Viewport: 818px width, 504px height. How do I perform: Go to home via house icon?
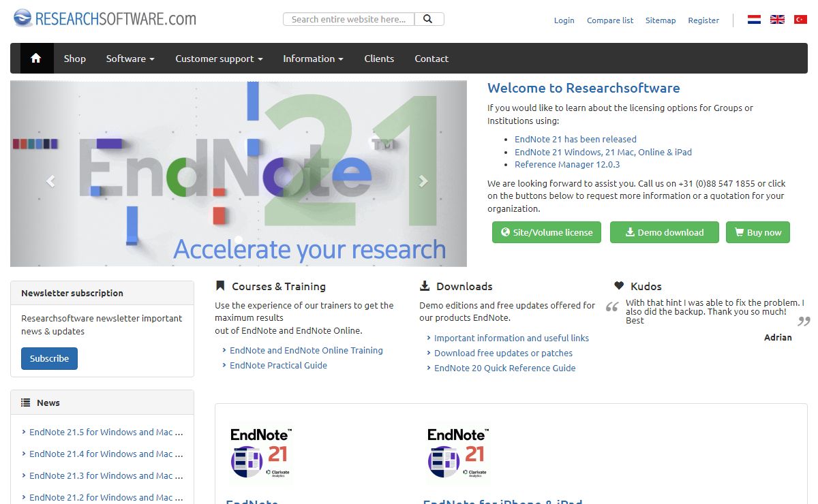tap(37, 59)
